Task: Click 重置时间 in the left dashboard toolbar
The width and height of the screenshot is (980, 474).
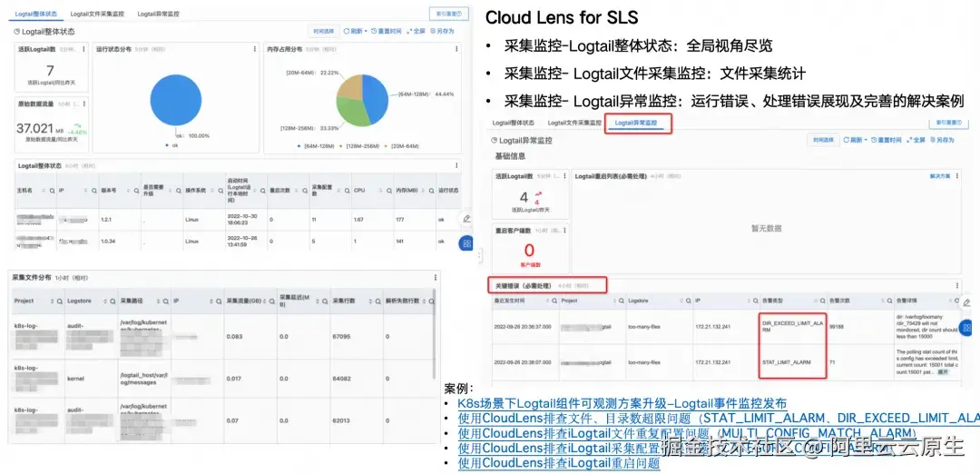Action: coord(387,31)
